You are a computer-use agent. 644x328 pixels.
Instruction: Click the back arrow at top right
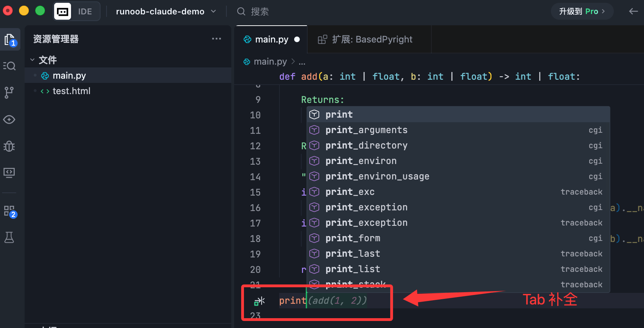[x=633, y=11]
